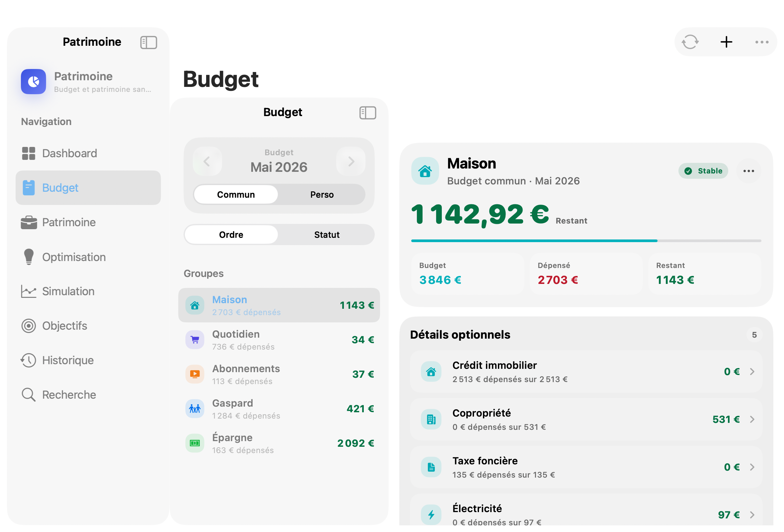The width and height of the screenshot is (784, 532).
Task: Sort groups by Statut
Action: tap(327, 234)
